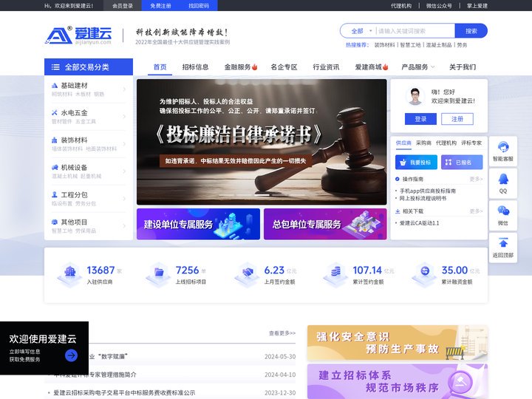Go to the 首页 nav tab
This screenshot has height=399, width=532.
click(160, 67)
